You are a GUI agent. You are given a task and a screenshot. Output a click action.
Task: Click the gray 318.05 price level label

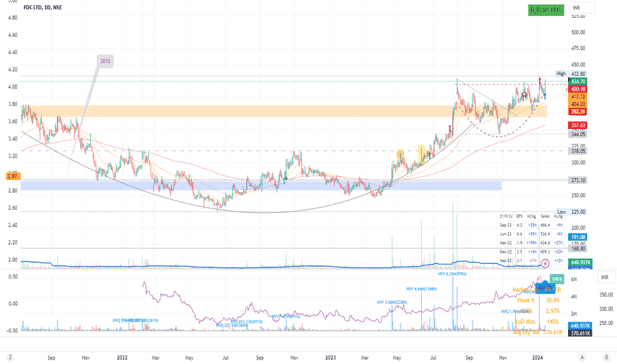[578, 151]
